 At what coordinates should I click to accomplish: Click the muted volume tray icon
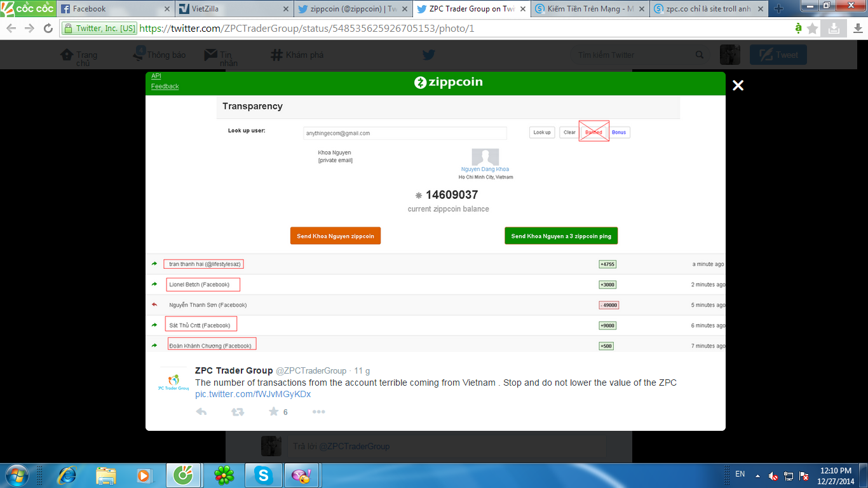(773, 475)
